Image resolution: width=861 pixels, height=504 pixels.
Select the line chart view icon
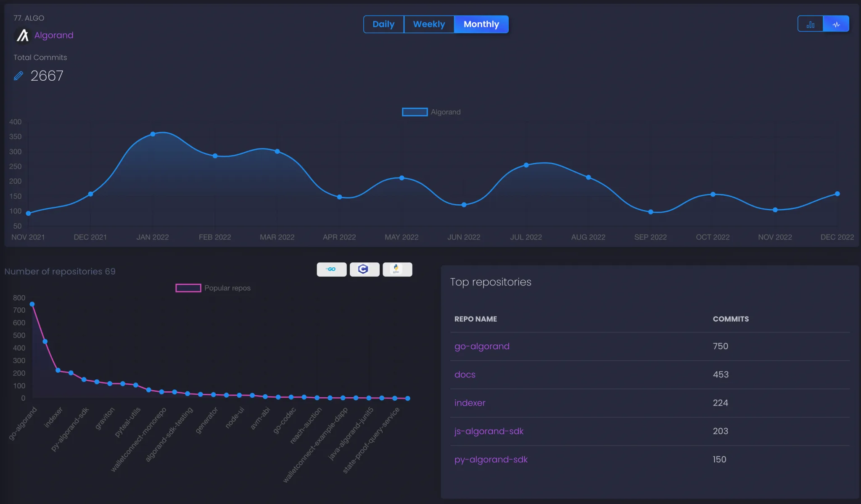pos(836,24)
